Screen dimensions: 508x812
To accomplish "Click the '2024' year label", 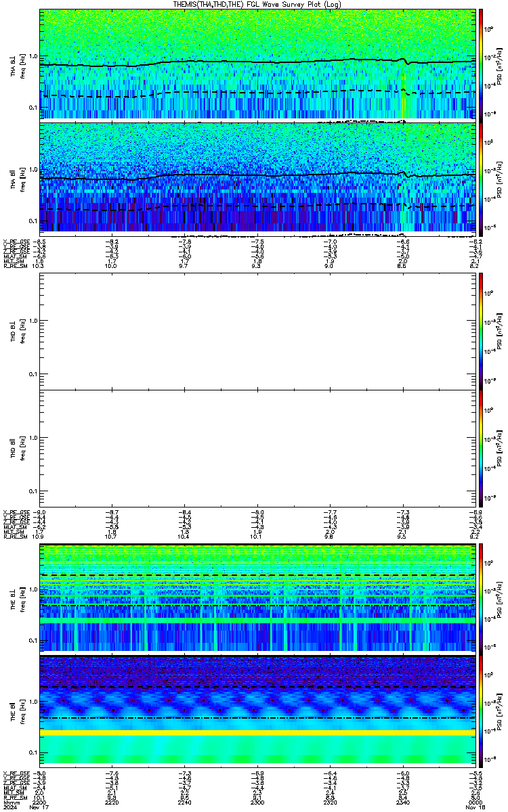I will click(11, 807).
